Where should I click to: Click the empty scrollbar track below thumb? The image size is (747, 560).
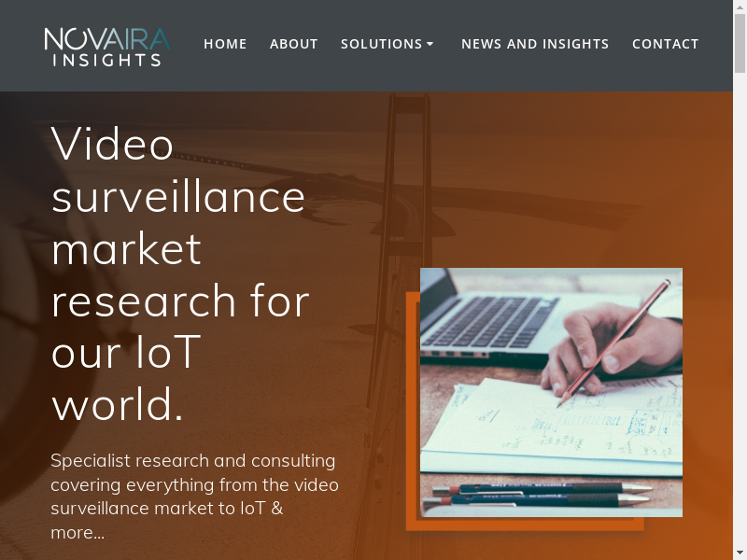pos(740,310)
